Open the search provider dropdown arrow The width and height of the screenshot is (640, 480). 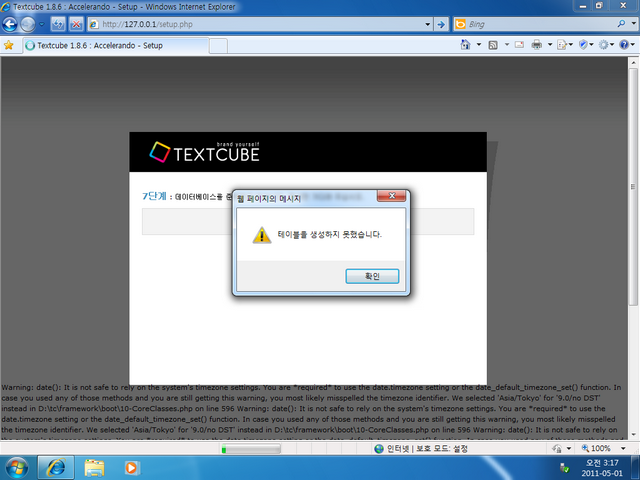(x=633, y=24)
